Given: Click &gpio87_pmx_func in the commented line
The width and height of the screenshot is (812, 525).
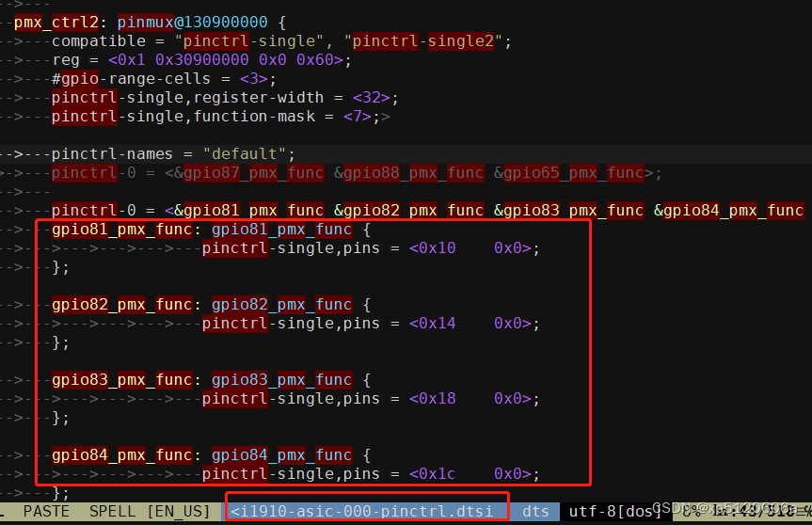Looking at the screenshot, I should tap(249, 173).
